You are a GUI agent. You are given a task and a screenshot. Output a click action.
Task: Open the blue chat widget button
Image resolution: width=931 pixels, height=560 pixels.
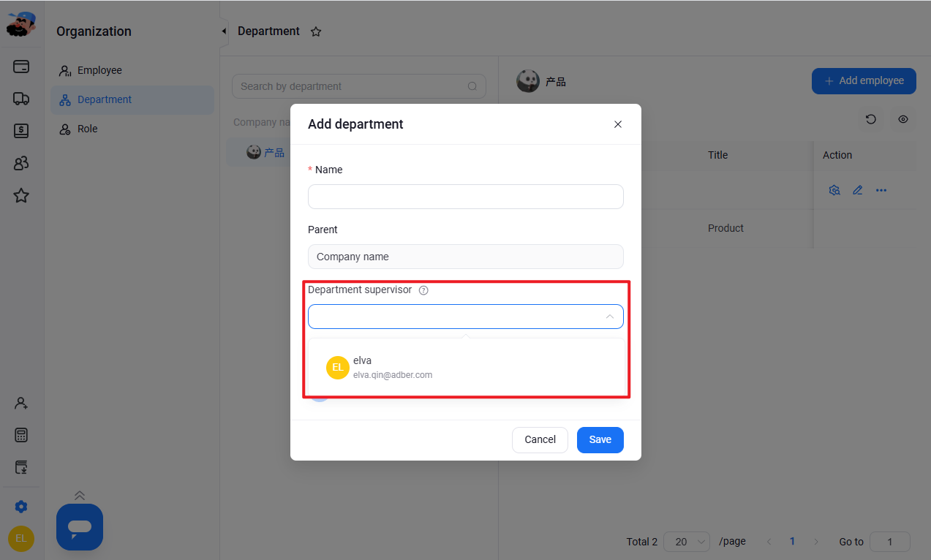point(80,527)
